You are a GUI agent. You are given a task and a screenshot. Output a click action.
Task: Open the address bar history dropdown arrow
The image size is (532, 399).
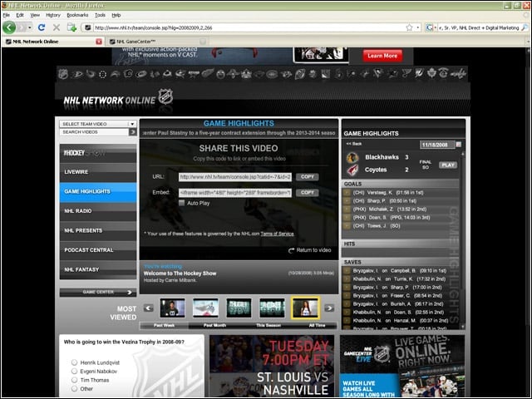click(418, 27)
